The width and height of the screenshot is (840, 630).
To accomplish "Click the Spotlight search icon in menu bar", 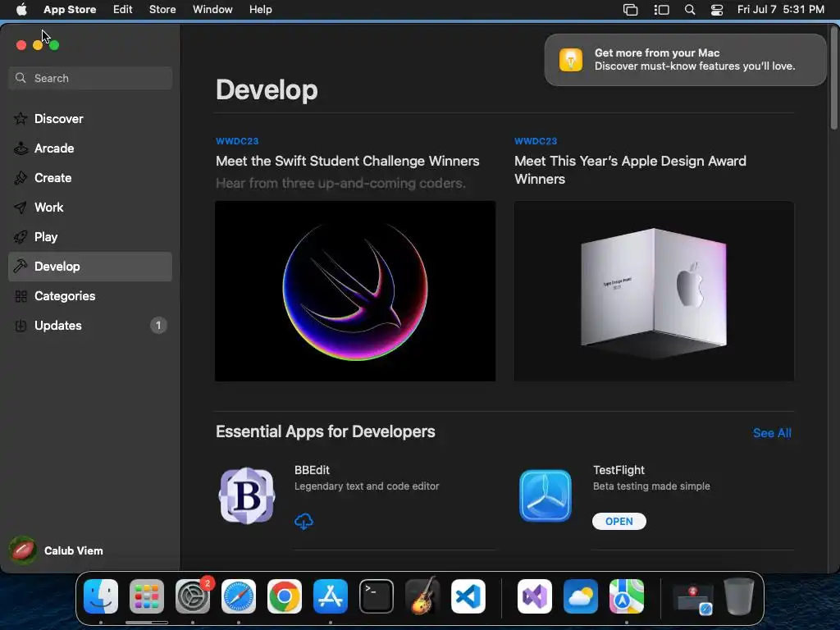I will point(690,10).
